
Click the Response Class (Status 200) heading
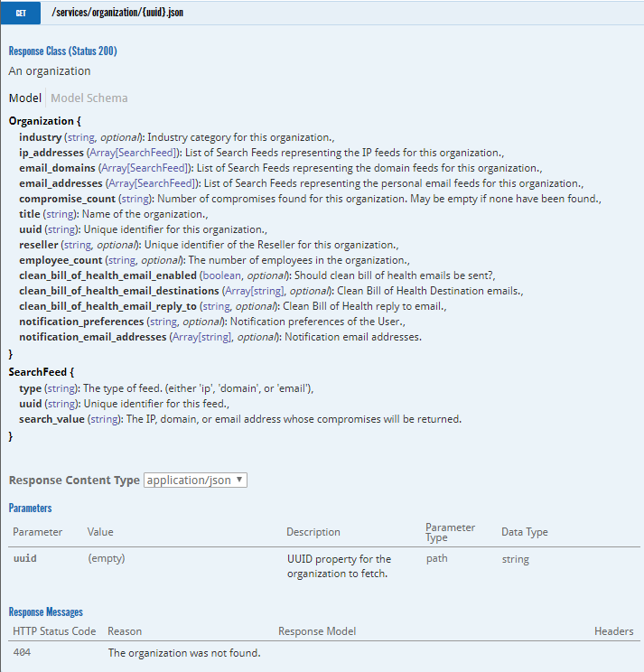click(x=62, y=51)
